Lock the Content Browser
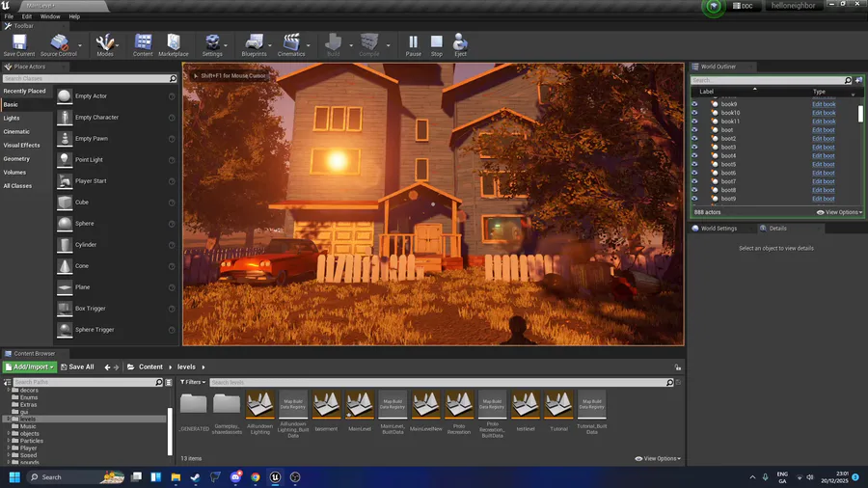This screenshot has height=488, width=868. (x=678, y=367)
